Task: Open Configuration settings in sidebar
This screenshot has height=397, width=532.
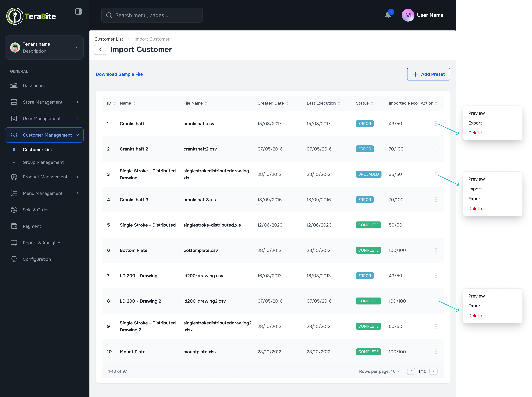Action: pos(37,259)
